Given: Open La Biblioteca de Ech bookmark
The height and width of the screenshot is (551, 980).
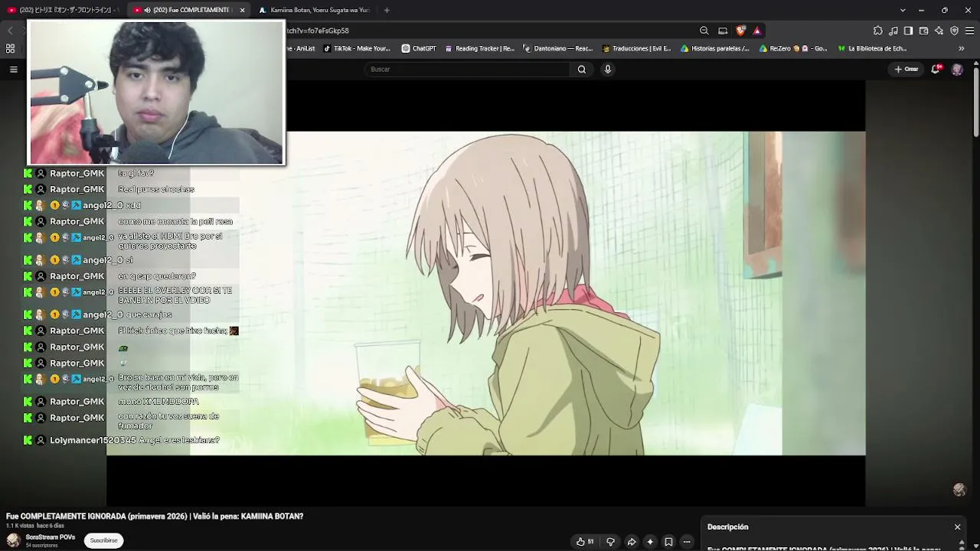Looking at the screenshot, I should point(873,48).
